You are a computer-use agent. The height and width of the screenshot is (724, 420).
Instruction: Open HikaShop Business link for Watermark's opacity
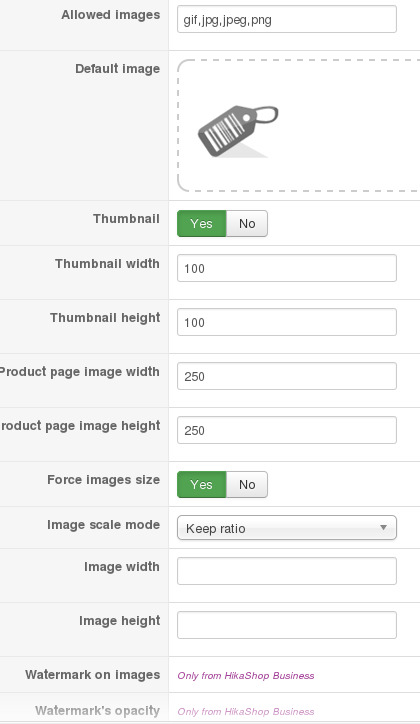point(246,712)
